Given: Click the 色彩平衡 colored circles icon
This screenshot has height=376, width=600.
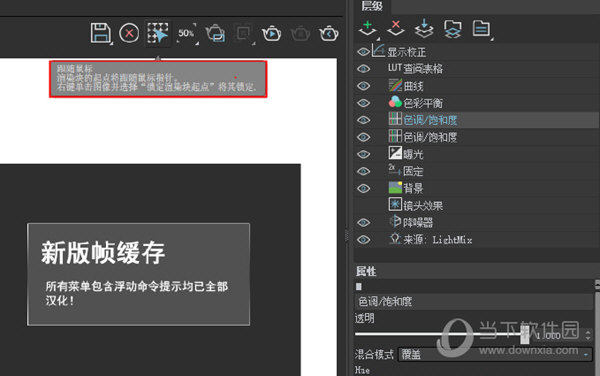Looking at the screenshot, I should tap(395, 102).
